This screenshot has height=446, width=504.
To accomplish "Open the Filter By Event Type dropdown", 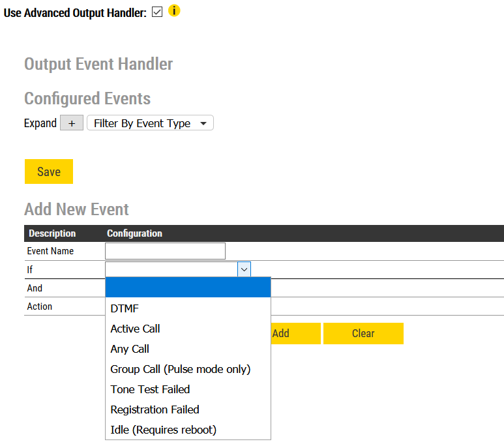I will [150, 123].
